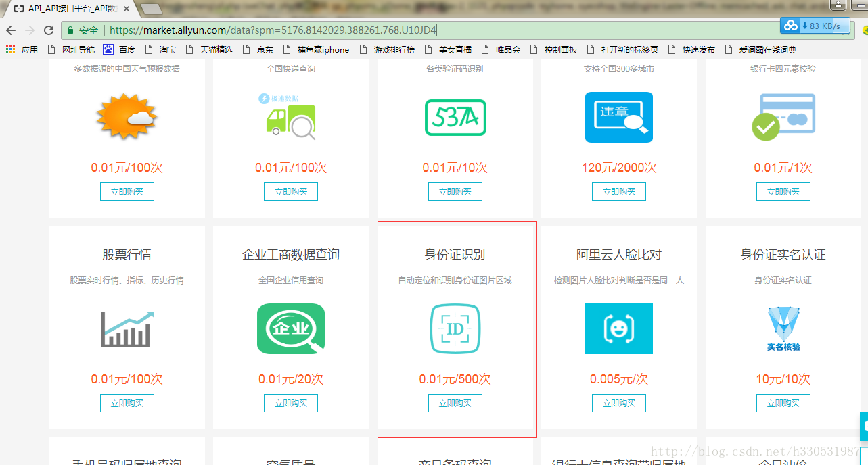
Task: Click the face comparison smiley icon
Action: 619,329
